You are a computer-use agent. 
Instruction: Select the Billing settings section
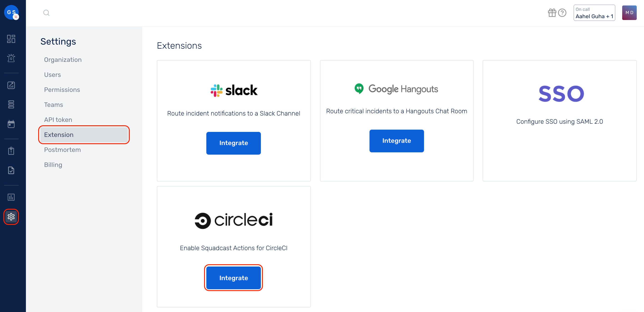tap(53, 165)
